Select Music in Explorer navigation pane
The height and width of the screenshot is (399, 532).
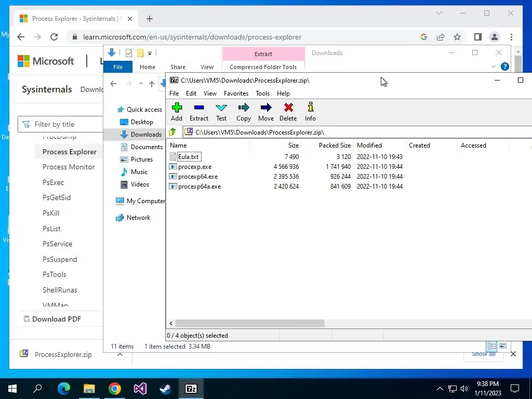click(134, 171)
